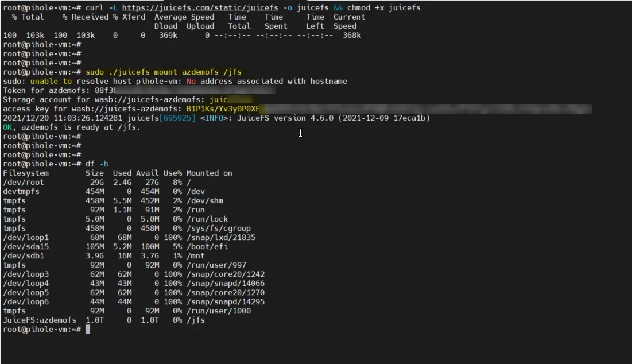Click 'OK, azdemofs is ready at /jfs.' line
Viewport: 632px width, 364px height.
click(x=71, y=127)
